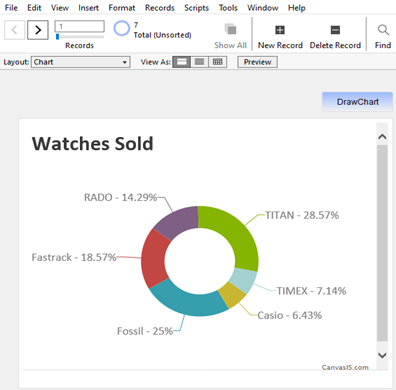
Task: Open Find with the magnifier icon
Action: point(383,30)
